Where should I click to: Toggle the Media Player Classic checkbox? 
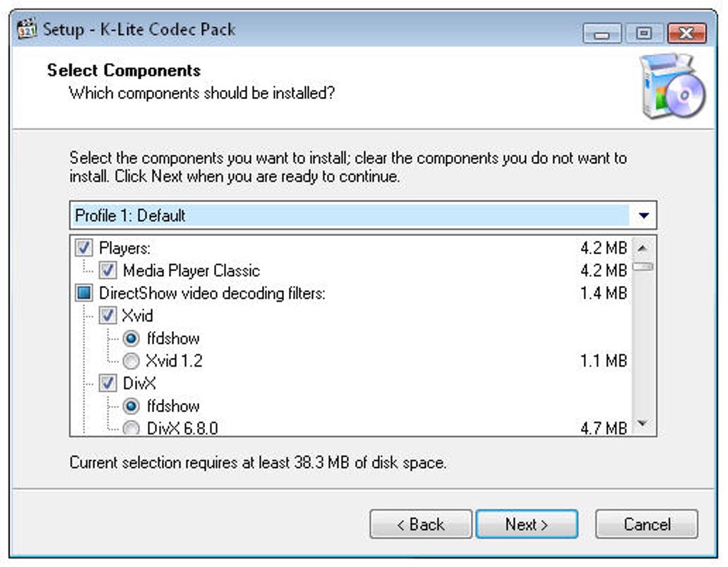click(108, 270)
